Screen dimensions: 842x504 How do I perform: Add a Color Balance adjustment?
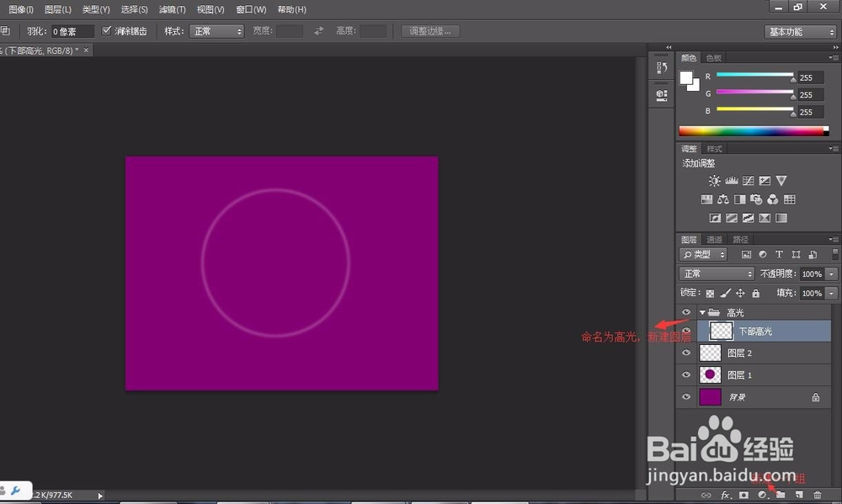[723, 199]
